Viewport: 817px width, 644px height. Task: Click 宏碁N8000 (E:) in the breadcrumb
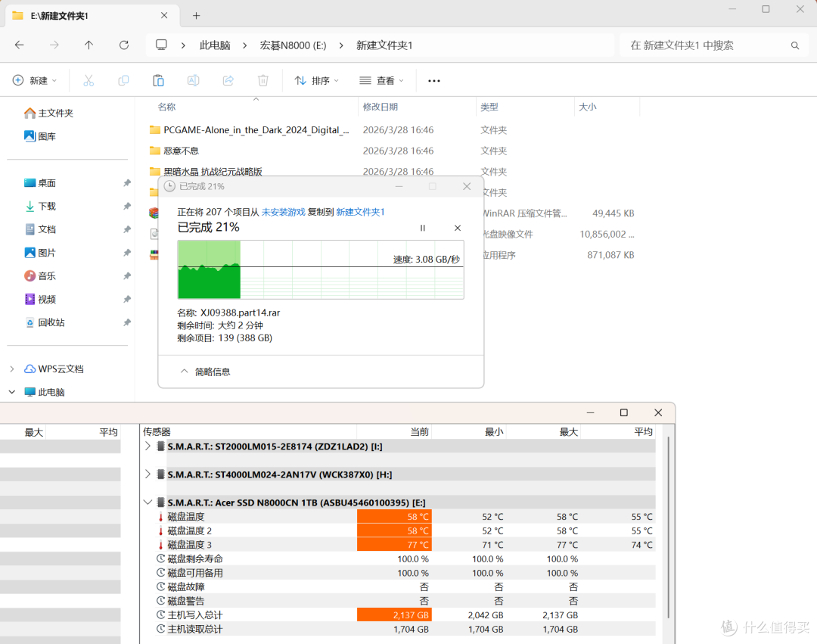click(293, 46)
